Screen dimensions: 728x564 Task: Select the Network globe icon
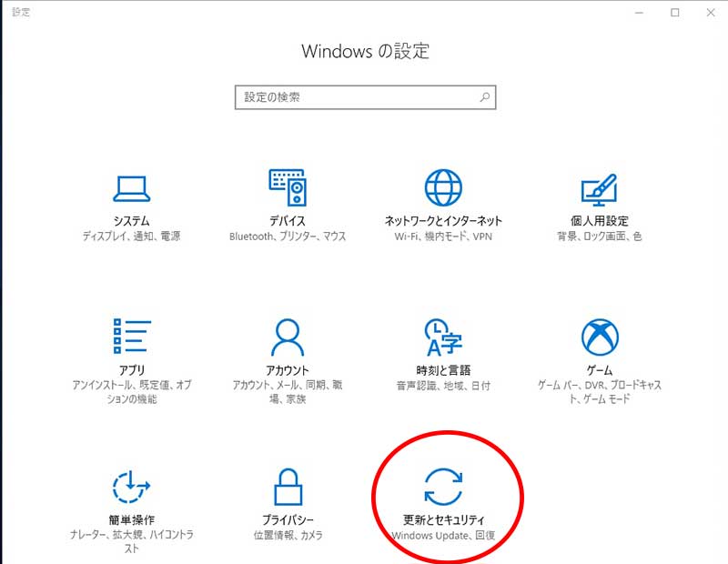pyautogui.click(x=443, y=187)
